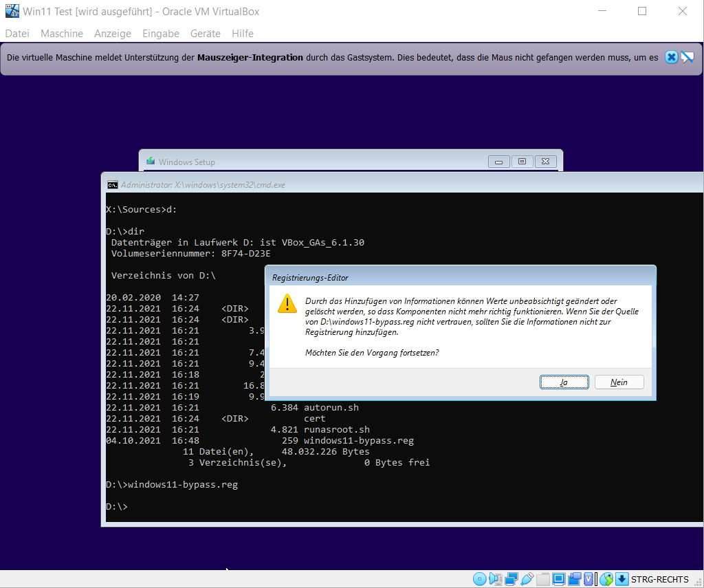Viewport: 704px width, 588px height.
Task: Click the Windows Setup title icon
Action: (x=151, y=161)
